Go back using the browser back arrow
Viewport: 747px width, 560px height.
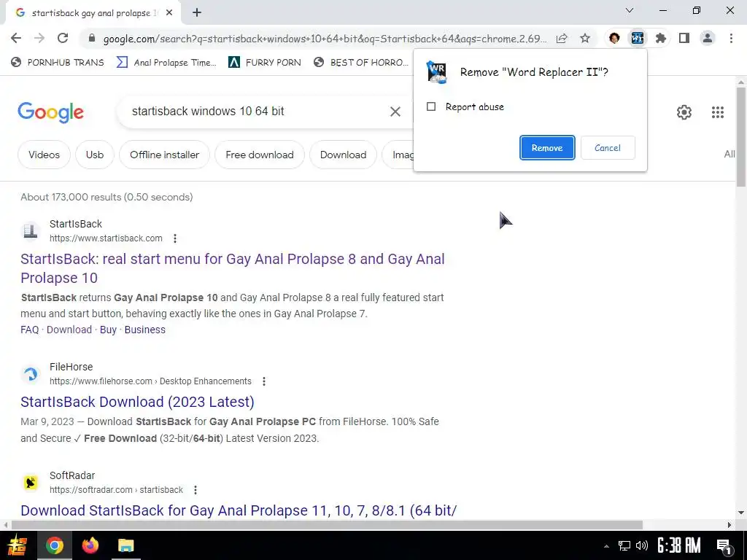click(16, 38)
